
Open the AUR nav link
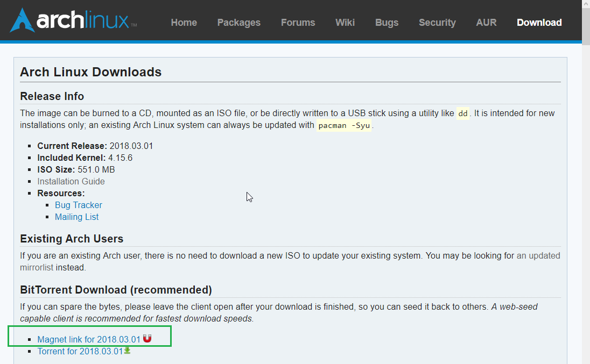click(486, 23)
